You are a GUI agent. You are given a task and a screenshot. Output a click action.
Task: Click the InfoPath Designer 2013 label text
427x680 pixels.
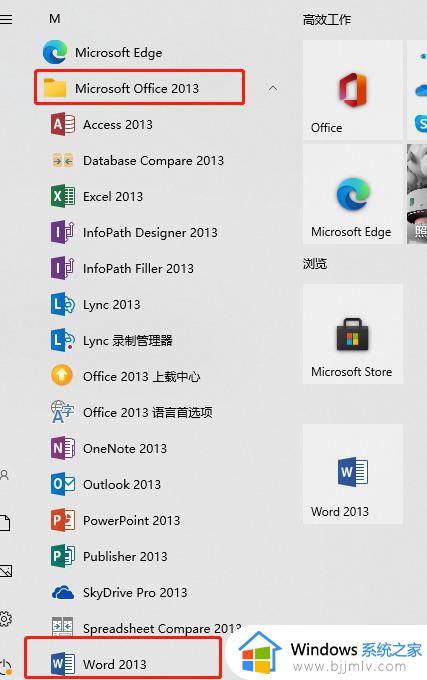150,233
